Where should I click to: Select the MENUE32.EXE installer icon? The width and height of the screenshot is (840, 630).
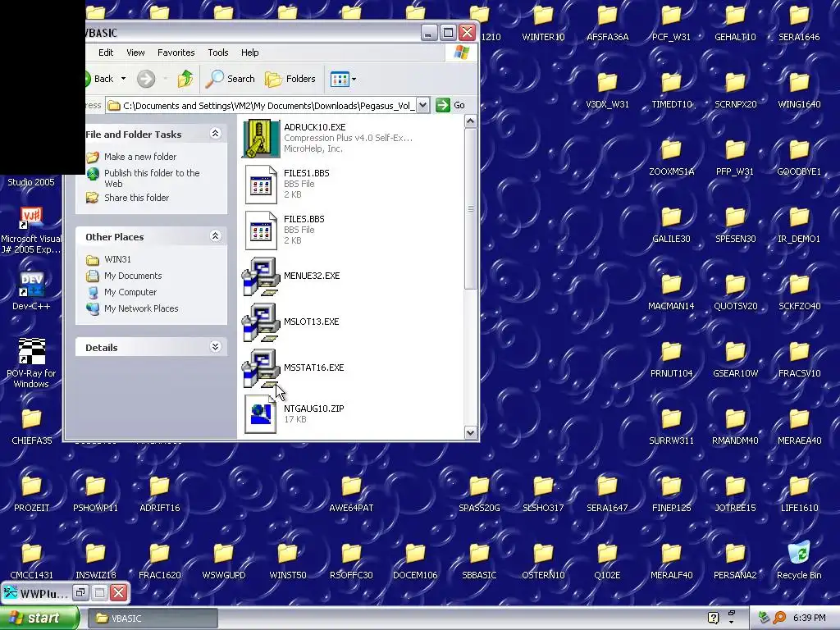[x=261, y=276]
